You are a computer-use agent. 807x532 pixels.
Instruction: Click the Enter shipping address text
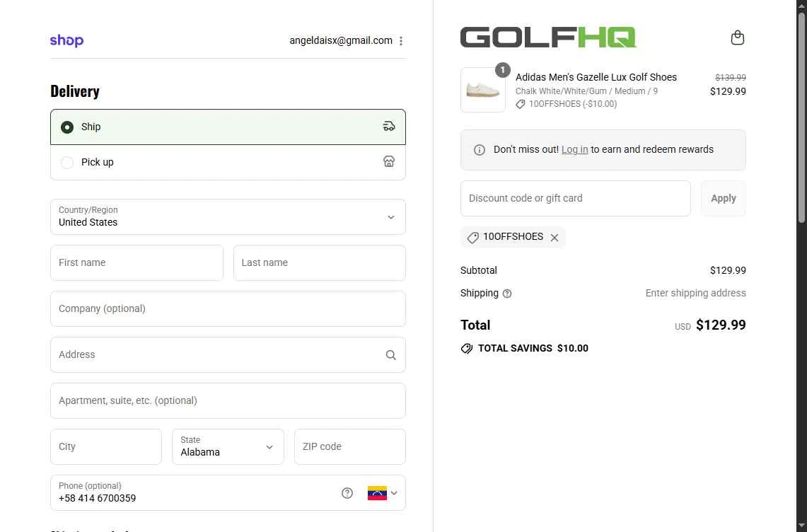tap(695, 293)
